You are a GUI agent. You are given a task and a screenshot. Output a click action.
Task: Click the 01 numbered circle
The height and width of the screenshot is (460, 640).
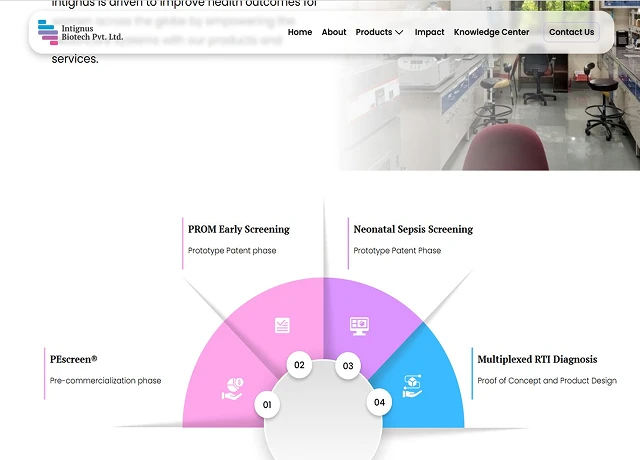click(x=267, y=404)
